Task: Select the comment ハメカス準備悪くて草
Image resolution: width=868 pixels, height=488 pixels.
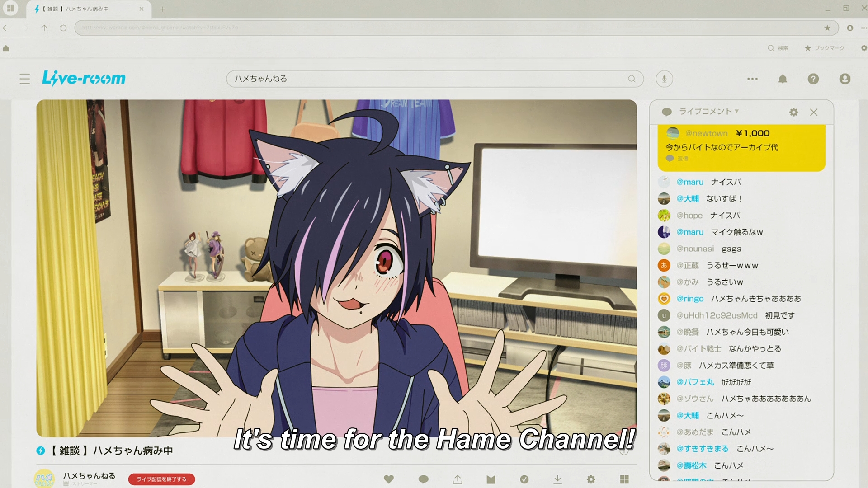Action: (736, 366)
